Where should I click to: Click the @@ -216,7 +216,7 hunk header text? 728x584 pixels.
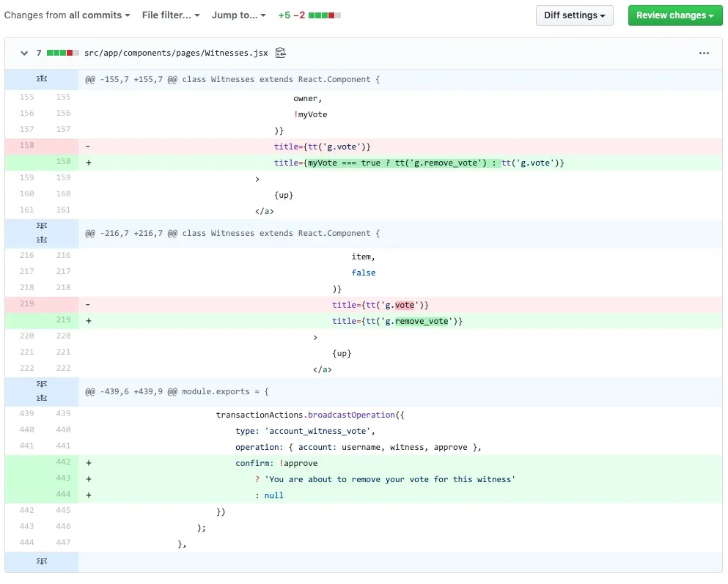232,233
